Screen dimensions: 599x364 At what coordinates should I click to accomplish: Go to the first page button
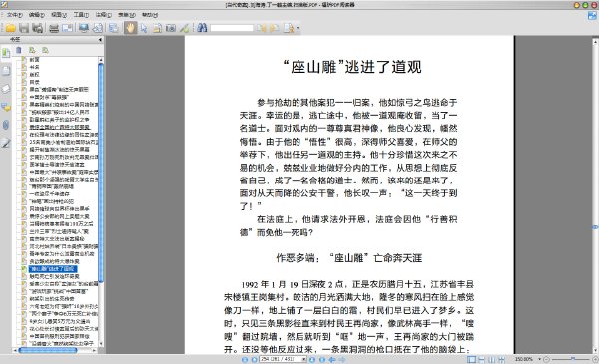coord(245,359)
